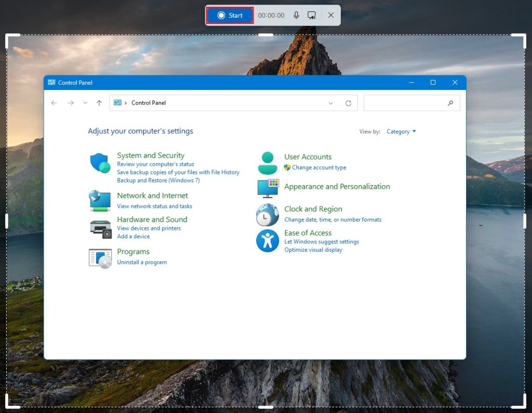Expand the address bar history dropdown
Image resolution: width=532 pixels, height=413 pixels.
[331, 104]
